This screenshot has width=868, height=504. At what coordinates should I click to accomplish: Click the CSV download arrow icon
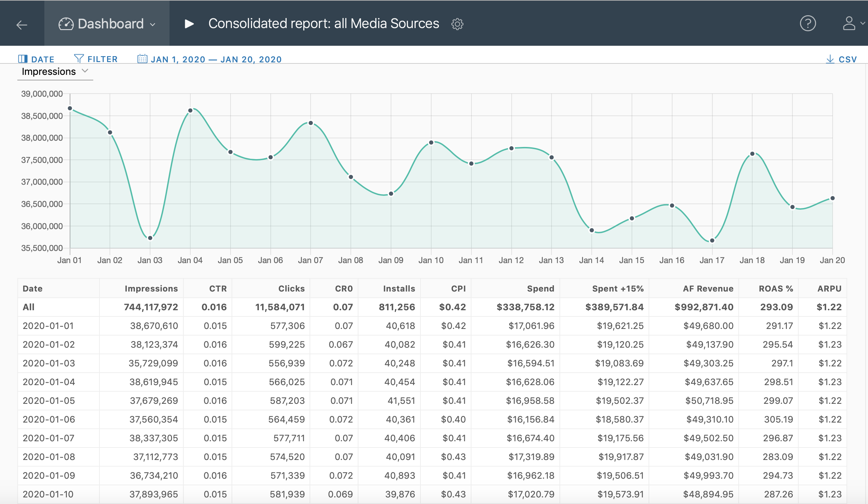[830, 59]
